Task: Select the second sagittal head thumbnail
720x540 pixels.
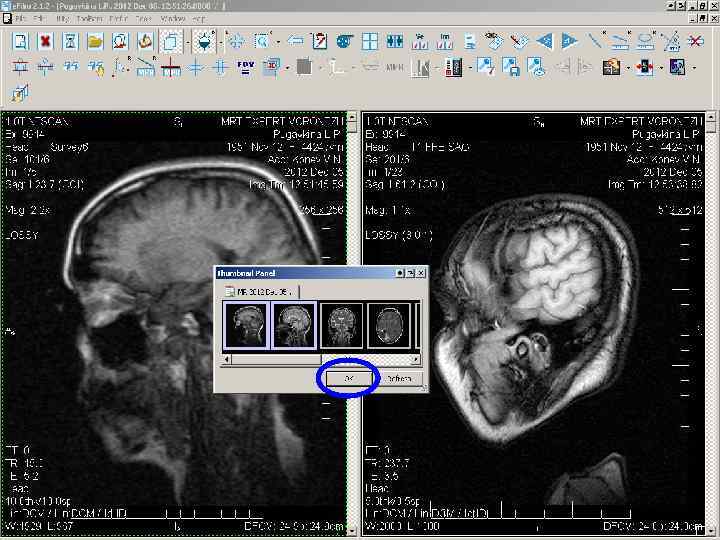Action: pos(294,325)
